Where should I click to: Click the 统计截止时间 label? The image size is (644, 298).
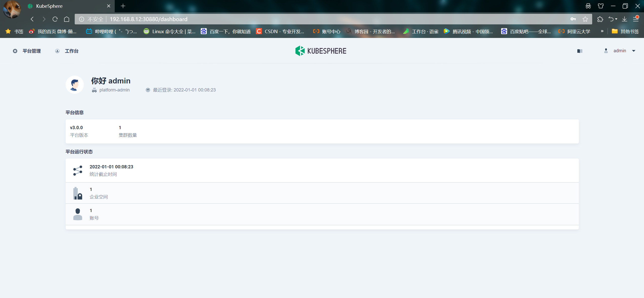tap(103, 174)
